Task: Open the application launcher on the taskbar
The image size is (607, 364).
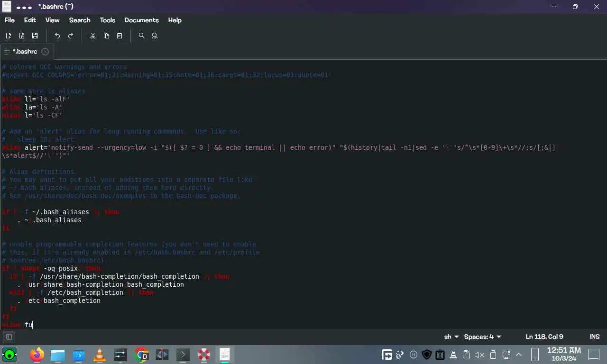Action: [9, 355]
